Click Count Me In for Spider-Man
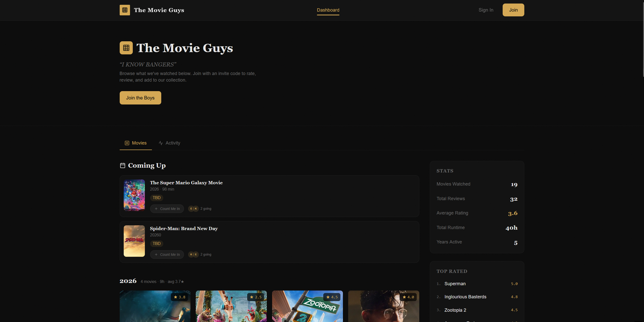644x322 pixels. [167, 255]
